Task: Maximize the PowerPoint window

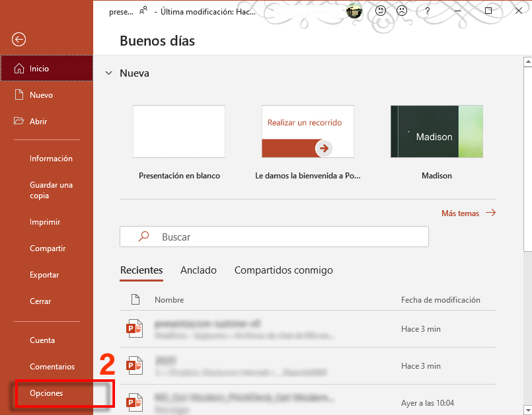Action: (x=488, y=11)
